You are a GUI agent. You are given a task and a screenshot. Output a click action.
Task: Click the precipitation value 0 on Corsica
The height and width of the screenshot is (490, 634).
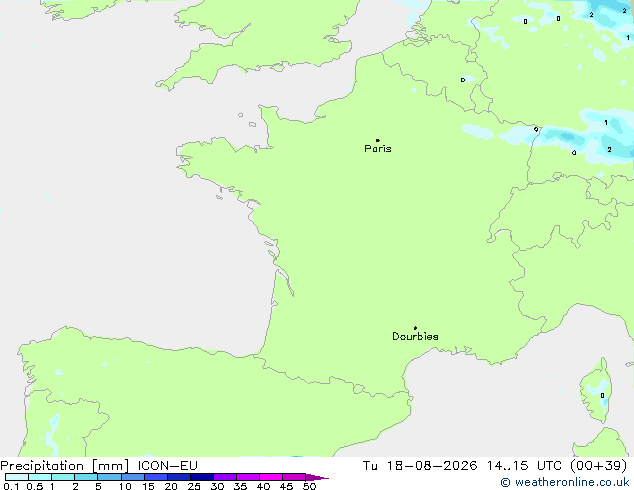point(602,395)
